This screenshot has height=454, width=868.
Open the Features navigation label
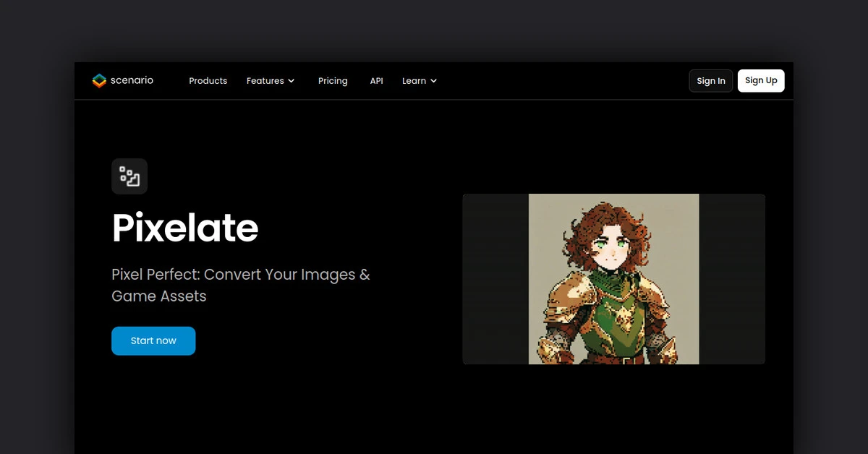coord(265,81)
